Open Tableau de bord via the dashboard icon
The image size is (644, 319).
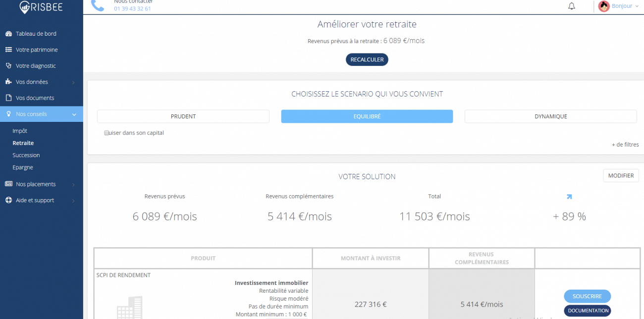point(9,33)
